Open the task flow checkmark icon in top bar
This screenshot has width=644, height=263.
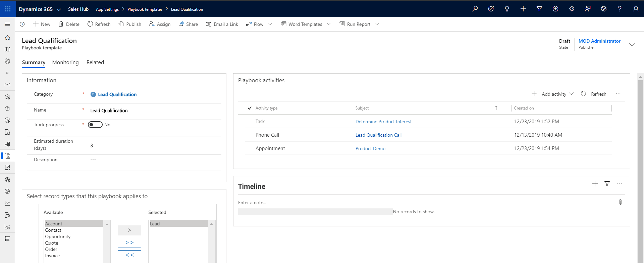491,9
